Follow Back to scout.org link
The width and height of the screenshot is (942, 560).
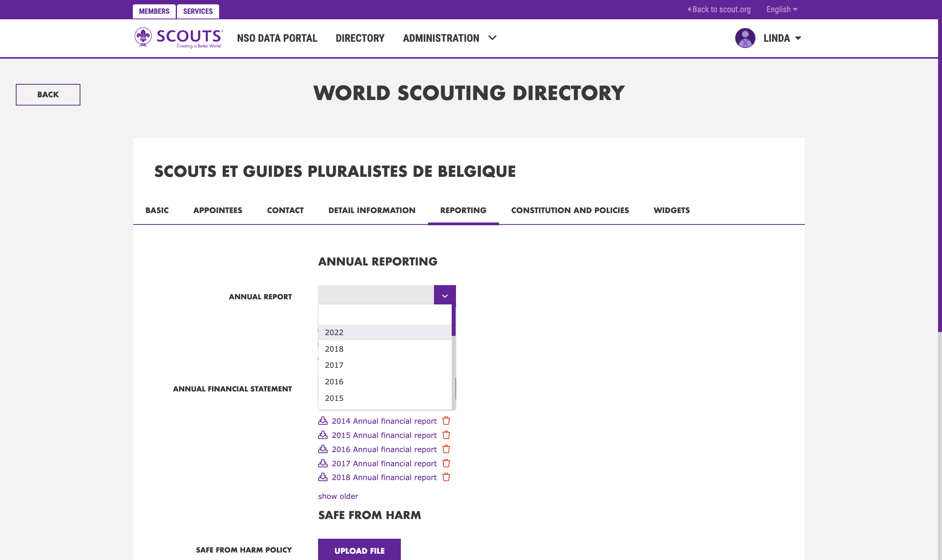[x=719, y=9]
